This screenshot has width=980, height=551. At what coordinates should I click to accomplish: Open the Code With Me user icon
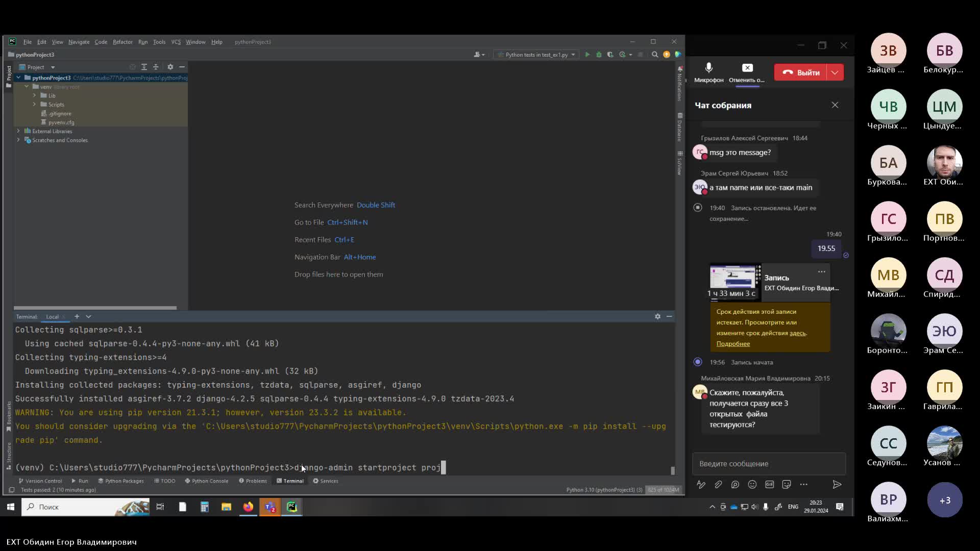click(479, 55)
